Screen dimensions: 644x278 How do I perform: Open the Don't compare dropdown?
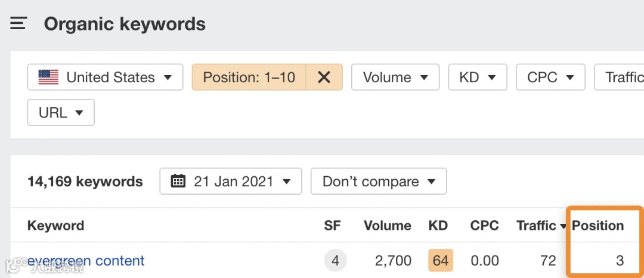point(378,181)
